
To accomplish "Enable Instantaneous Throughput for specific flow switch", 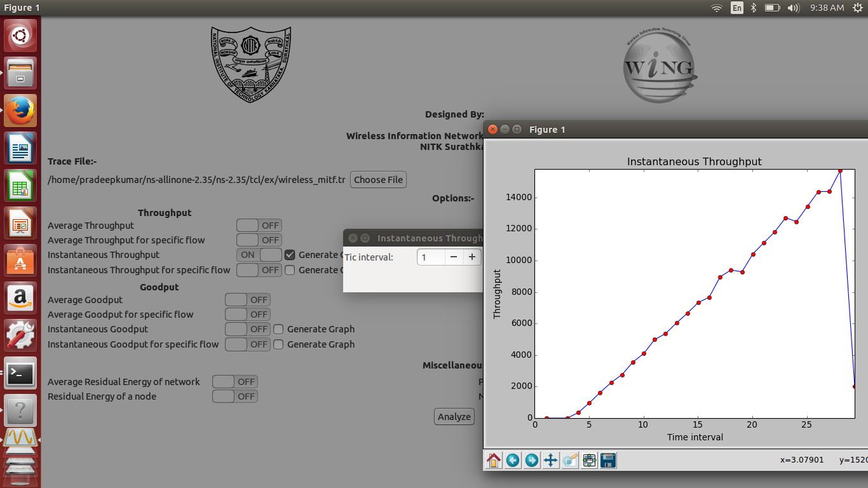I will point(259,270).
